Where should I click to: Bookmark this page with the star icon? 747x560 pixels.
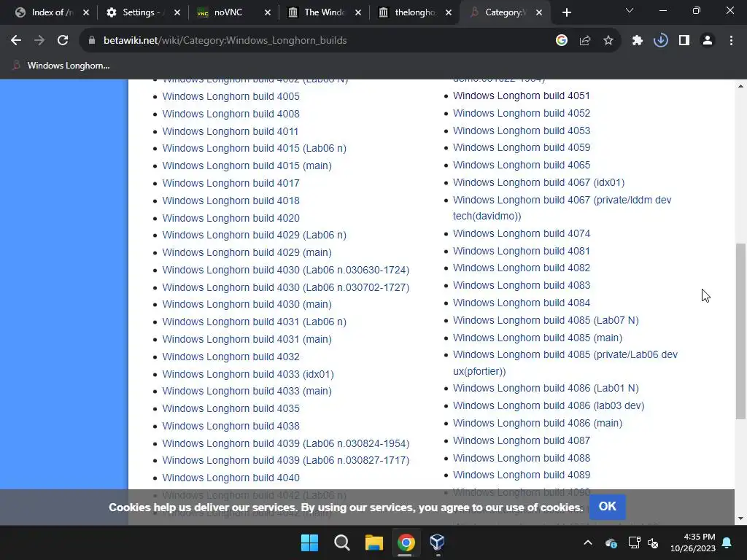click(608, 41)
